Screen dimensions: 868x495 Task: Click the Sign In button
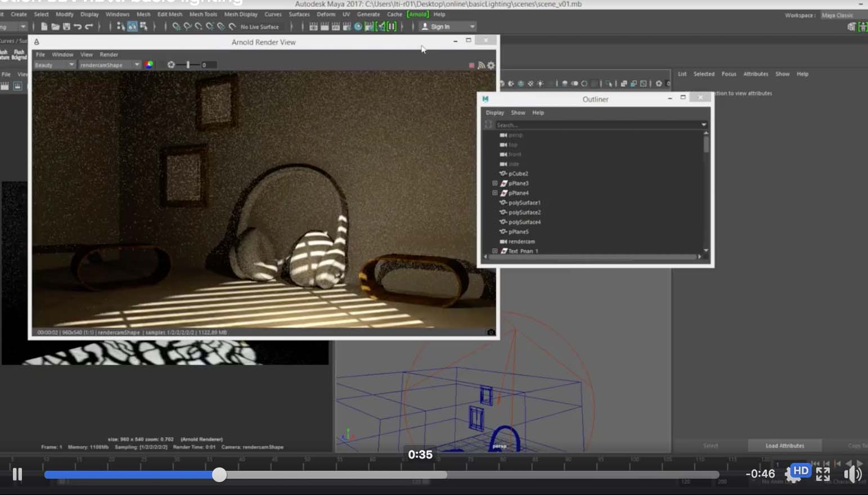[439, 26]
